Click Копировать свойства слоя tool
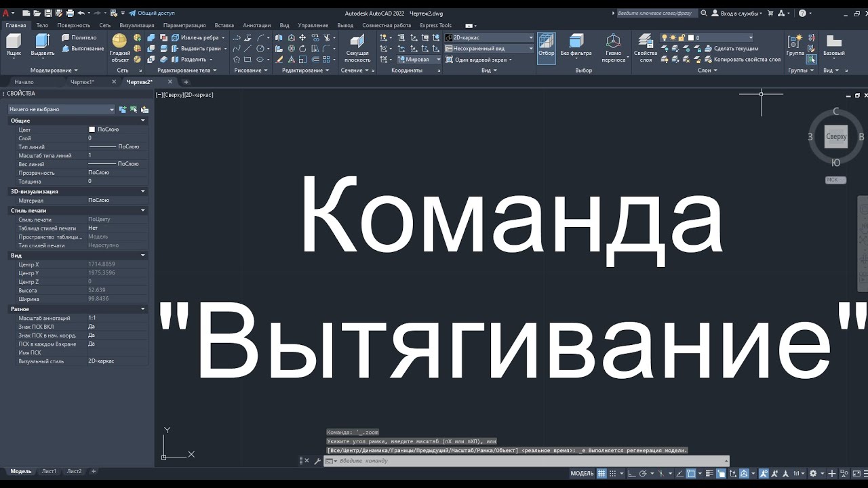868x488 pixels. point(742,60)
